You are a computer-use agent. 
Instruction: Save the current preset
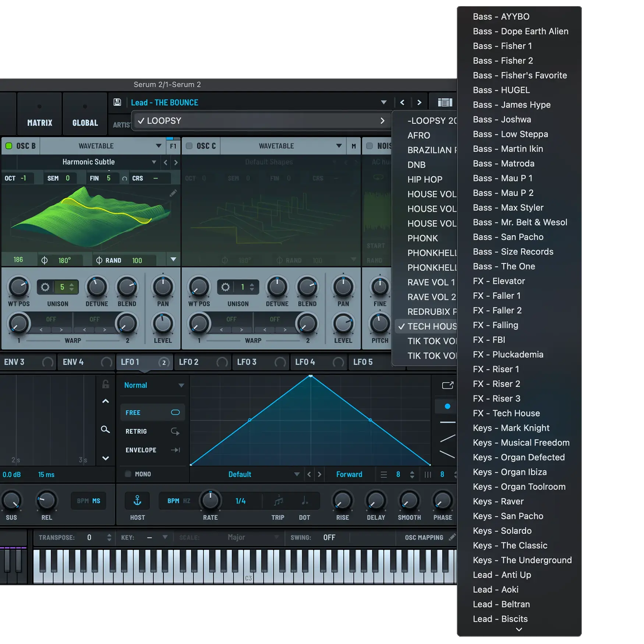click(117, 102)
